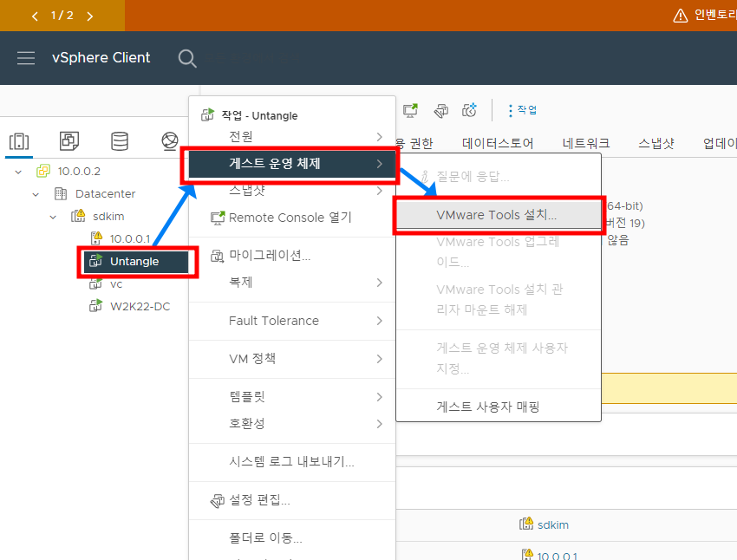
Task: Collapse the Datacenter tree node
Action: click(36, 194)
